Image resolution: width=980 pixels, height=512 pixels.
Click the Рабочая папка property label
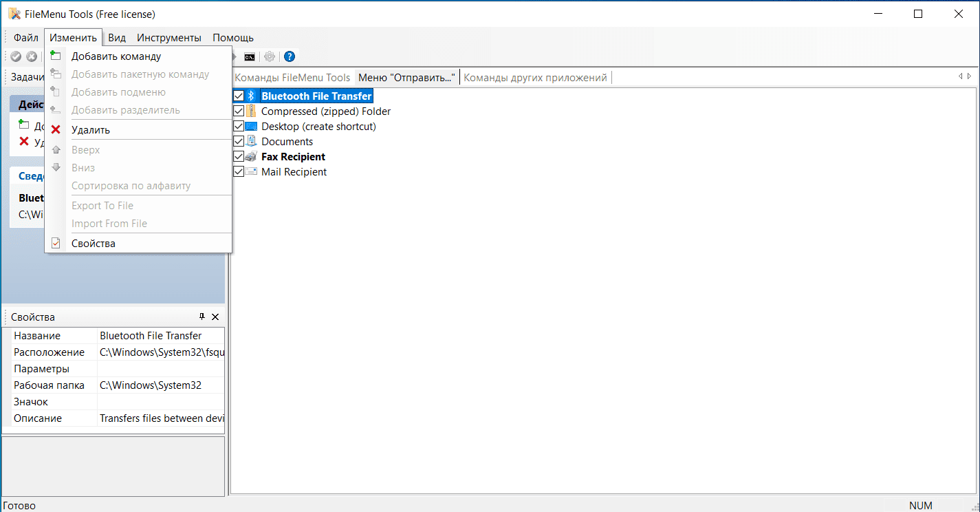point(49,385)
